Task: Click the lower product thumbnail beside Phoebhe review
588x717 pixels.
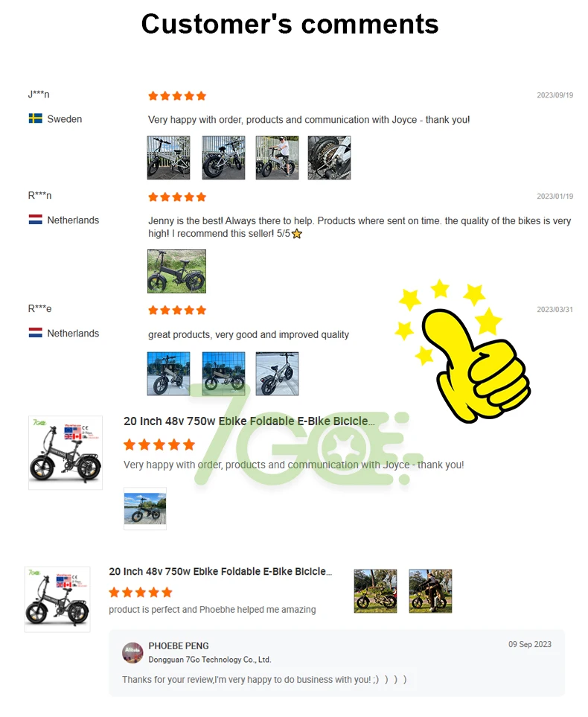Action: tap(57, 599)
